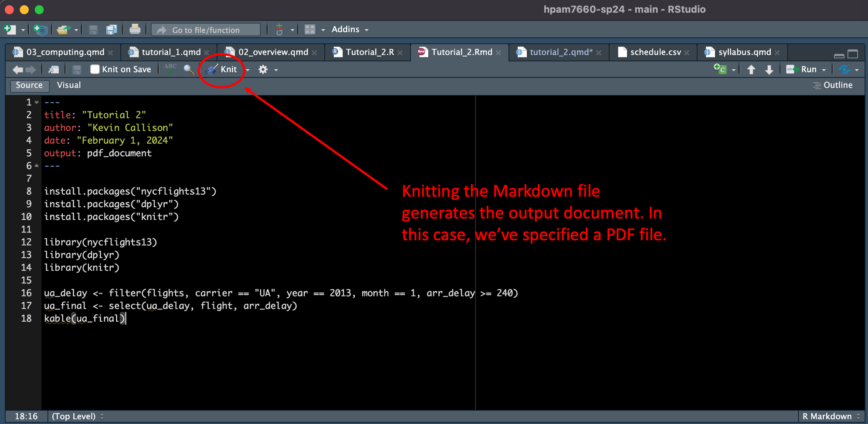Click the Show in new window icon
Screen dimensions: 868x424
click(x=54, y=70)
